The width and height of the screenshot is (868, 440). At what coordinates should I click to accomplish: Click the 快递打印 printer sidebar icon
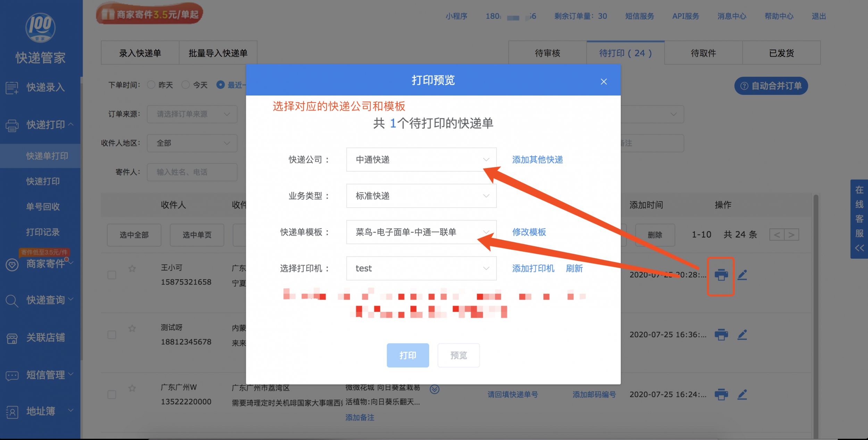pyautogui.click(x=12, y=125)
